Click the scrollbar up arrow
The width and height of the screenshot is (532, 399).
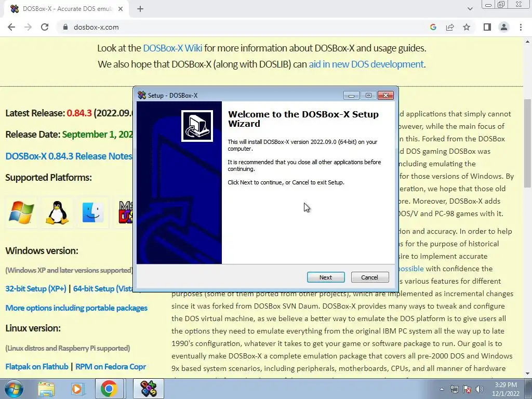pyautogui.click(x=527, y=42)
